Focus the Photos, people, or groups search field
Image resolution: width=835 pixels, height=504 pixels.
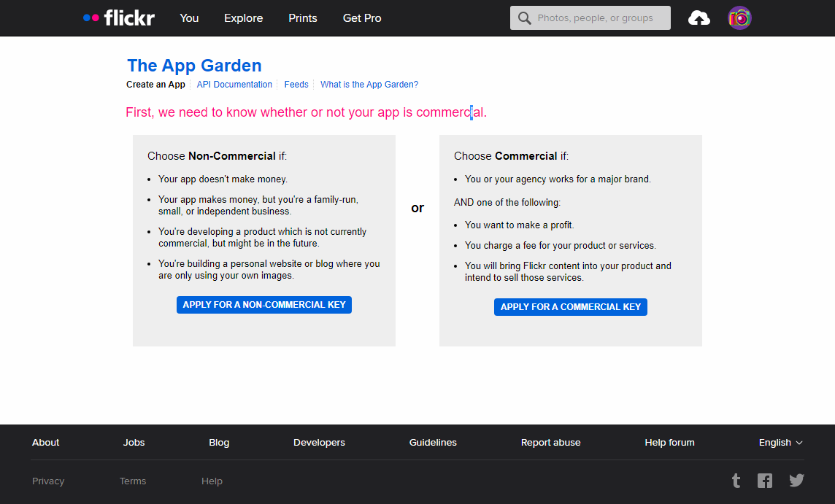point(590,18)
